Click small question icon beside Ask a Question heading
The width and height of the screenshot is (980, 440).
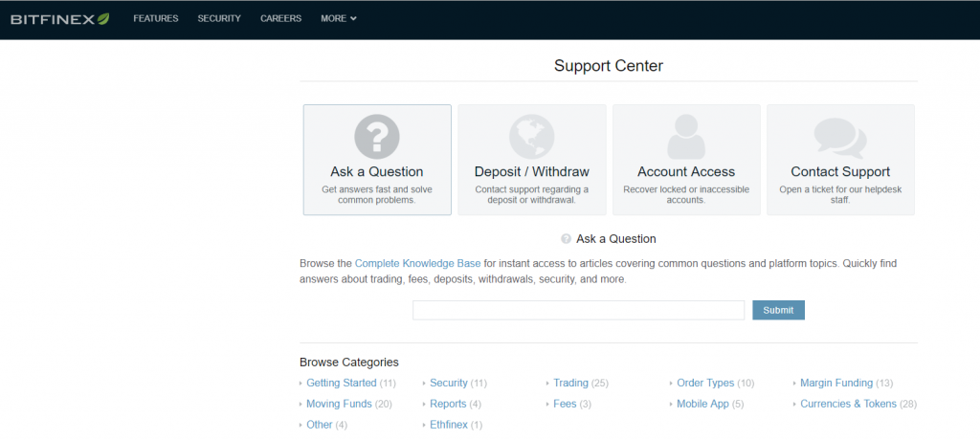[567, 239]
